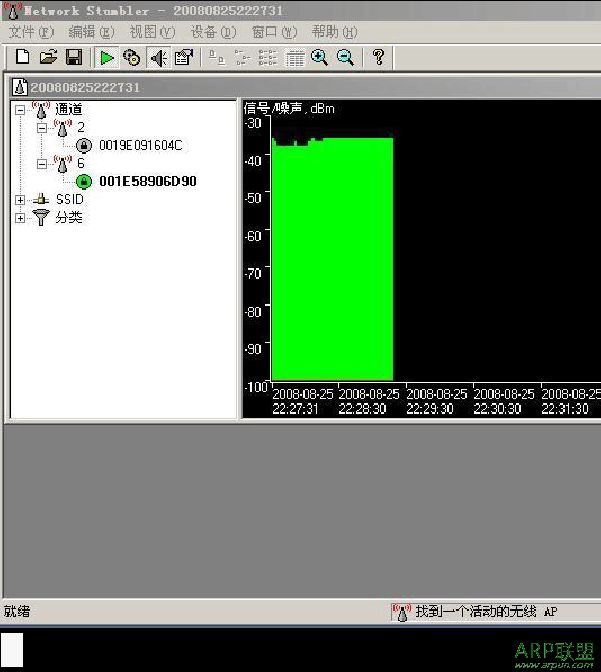Screen dimensions: 601x672
Task: Select the 通道 tree label
Action: 69,109
